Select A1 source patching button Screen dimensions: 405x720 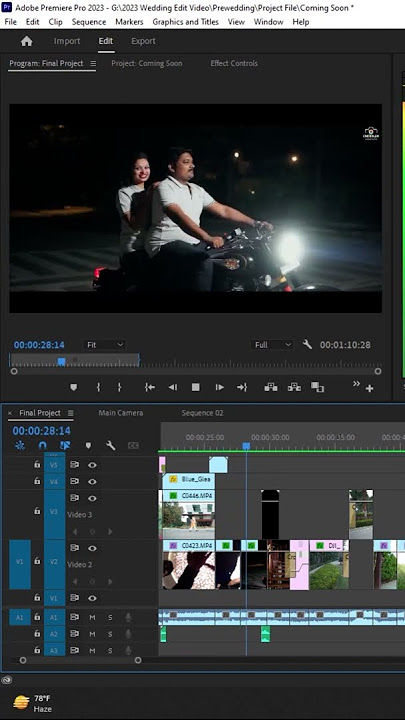(x=20, y=617)
